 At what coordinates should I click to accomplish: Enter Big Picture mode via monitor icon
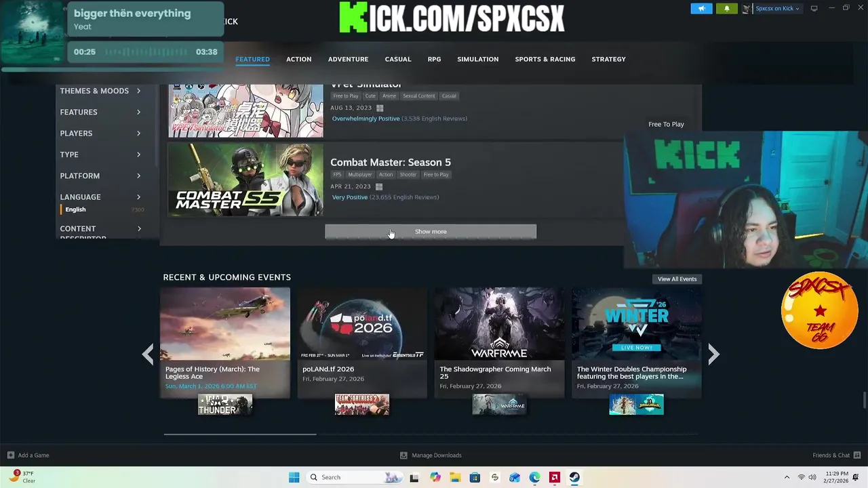coord(814,8)
